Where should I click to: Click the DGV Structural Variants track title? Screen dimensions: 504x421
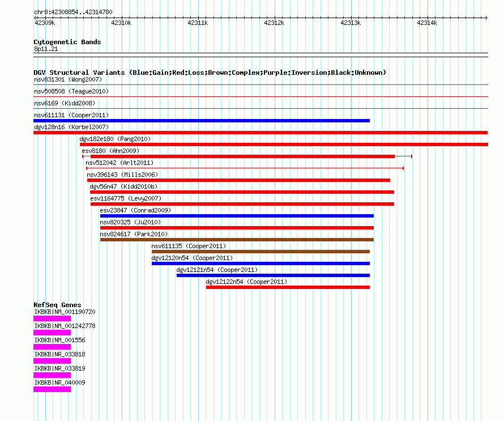pos(210,73)
